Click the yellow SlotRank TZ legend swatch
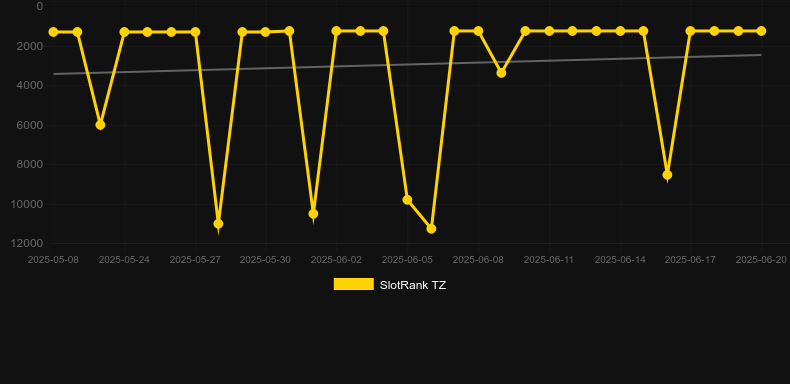Image resolution: width=790 pixels, height=384 pixels. pyautogui.click(x=354, y=284)
